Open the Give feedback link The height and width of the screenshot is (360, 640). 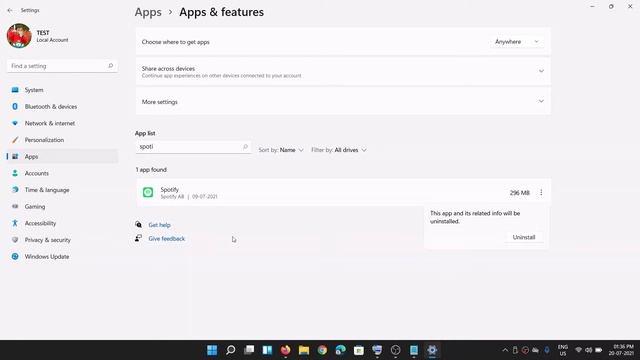167,239
